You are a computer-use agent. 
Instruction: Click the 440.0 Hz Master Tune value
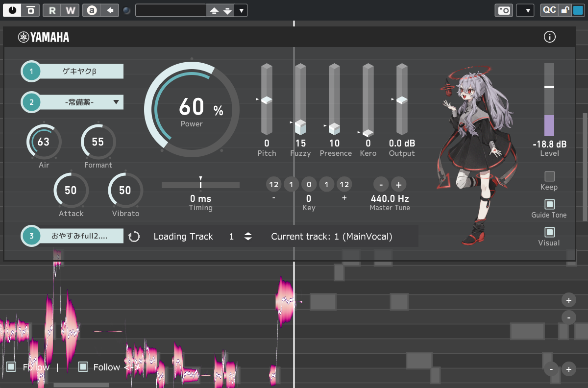[390, 198]
